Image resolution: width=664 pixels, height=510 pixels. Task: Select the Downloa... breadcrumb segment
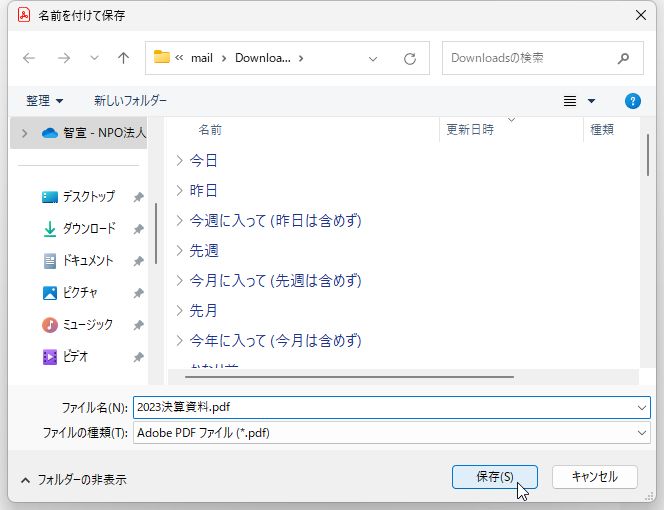tap(263, 58)
